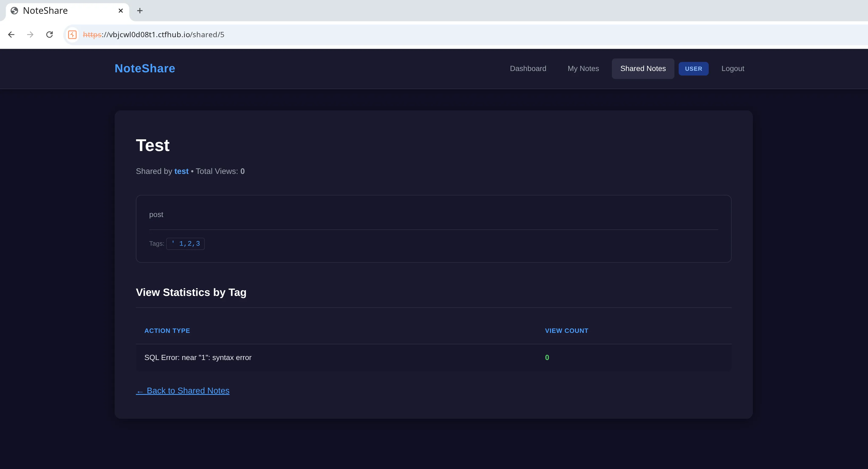Click the USER badge in the navigation bar
868x469 pixels.
coord(693,68)
